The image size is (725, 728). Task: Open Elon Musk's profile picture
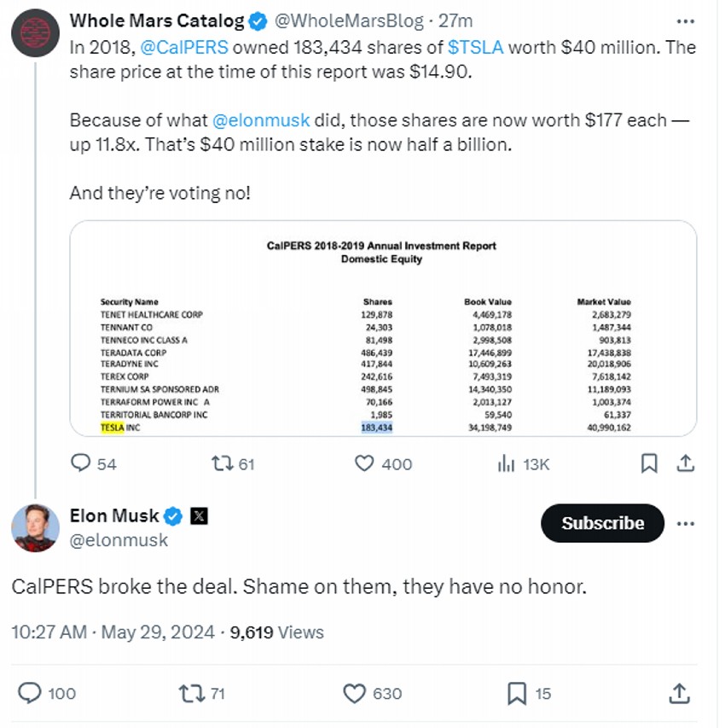click(35, 527)
